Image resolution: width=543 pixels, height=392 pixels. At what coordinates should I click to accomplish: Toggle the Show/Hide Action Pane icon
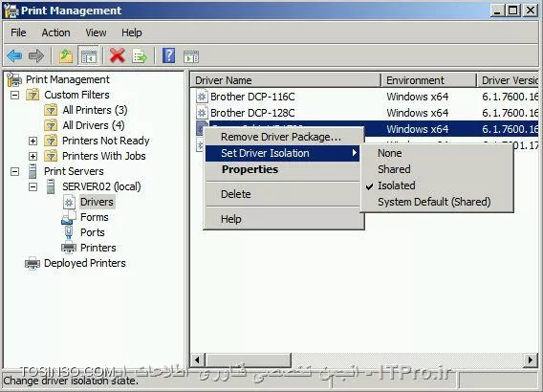click(191, 56)
